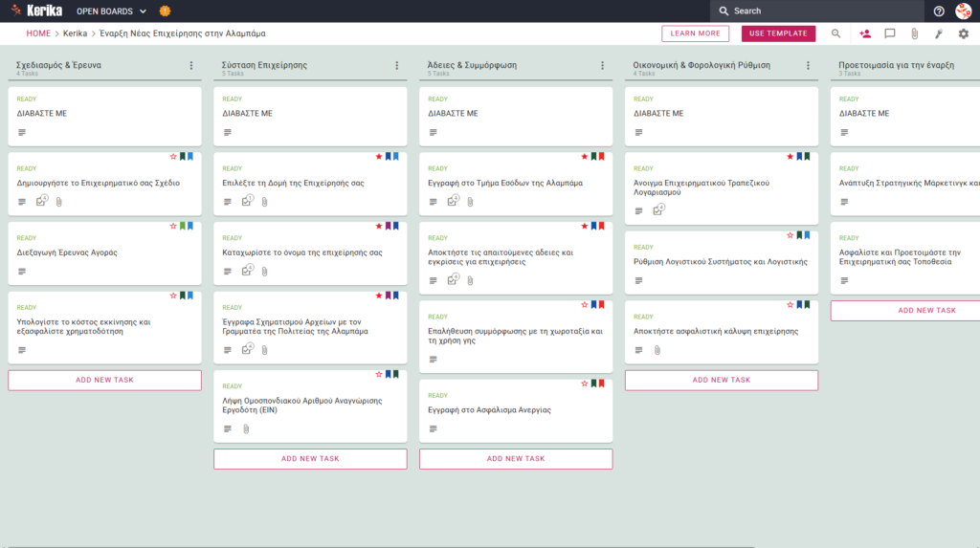This screenshot has height=548, width=980.
Task: Open attachment icon on Αποκτήστε τις απαιτούμενες άδειες card
Action: (470, 280)
